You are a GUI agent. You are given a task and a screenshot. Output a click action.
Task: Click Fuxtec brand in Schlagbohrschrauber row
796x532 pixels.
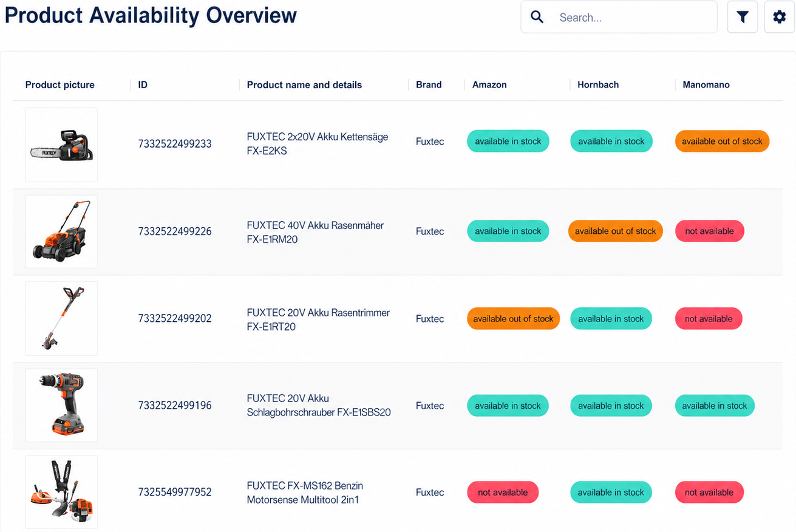pos(430,406)
